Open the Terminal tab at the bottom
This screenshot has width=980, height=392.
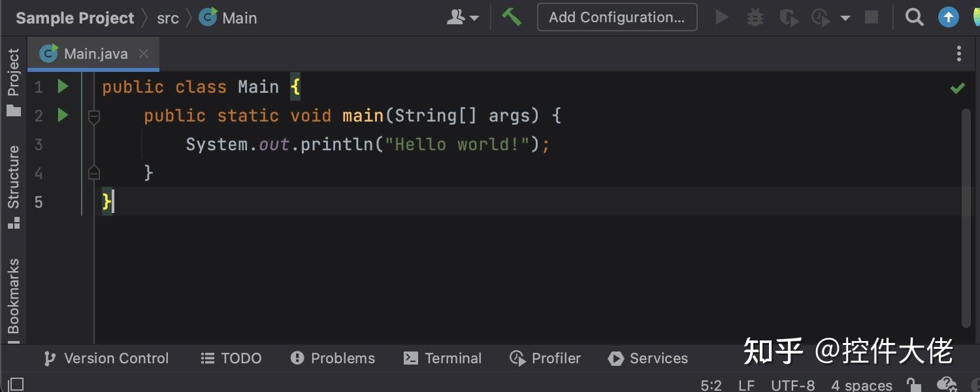tap(443, 358)
